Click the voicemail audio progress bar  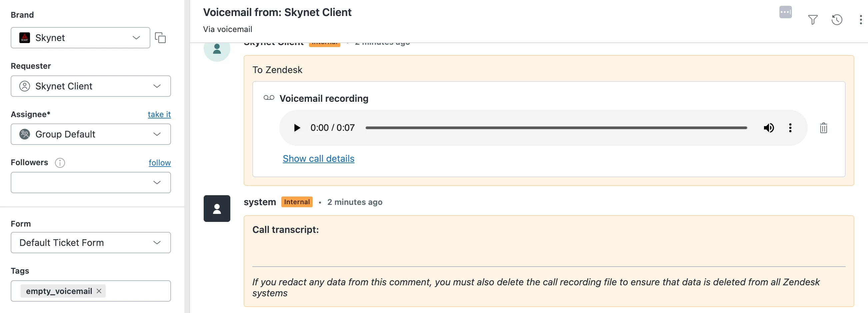[x=556, y=128]
